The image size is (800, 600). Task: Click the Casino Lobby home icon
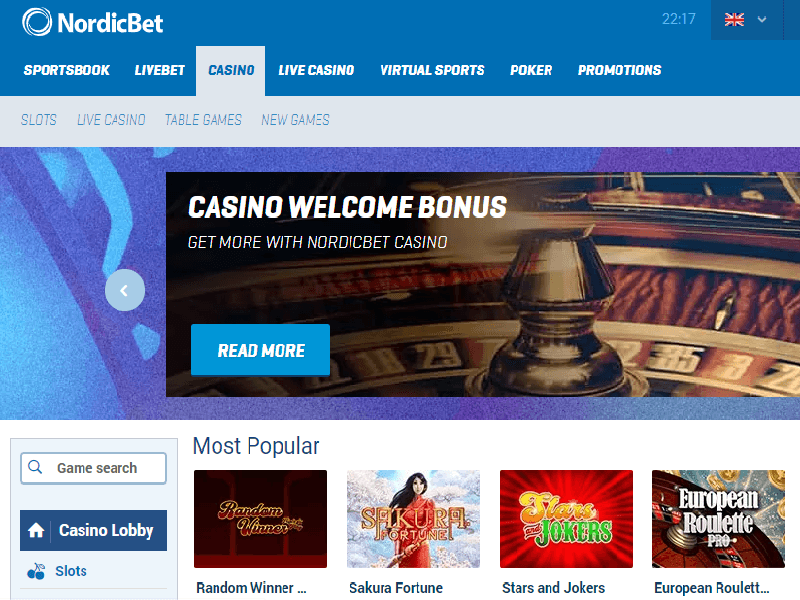(x=36, y=531)
